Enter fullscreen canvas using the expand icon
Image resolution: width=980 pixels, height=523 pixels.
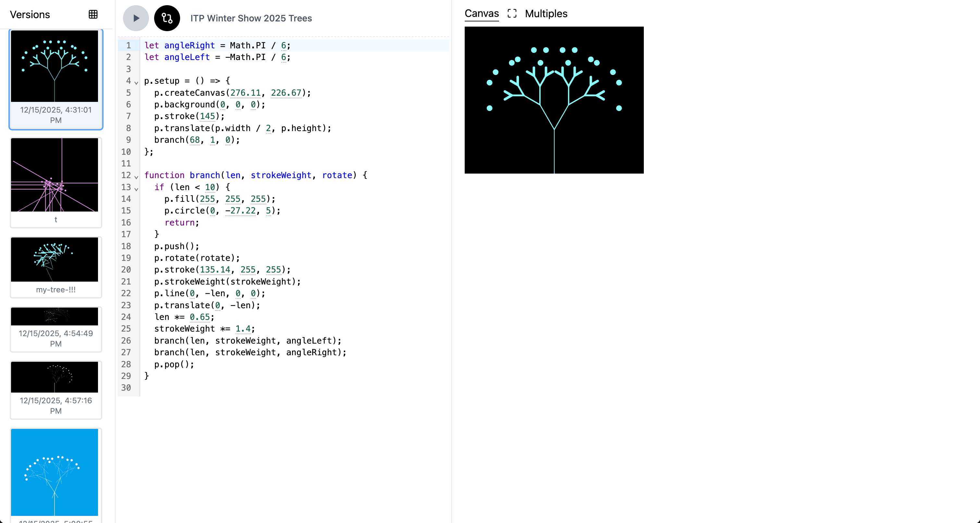[x=512, y=13]
